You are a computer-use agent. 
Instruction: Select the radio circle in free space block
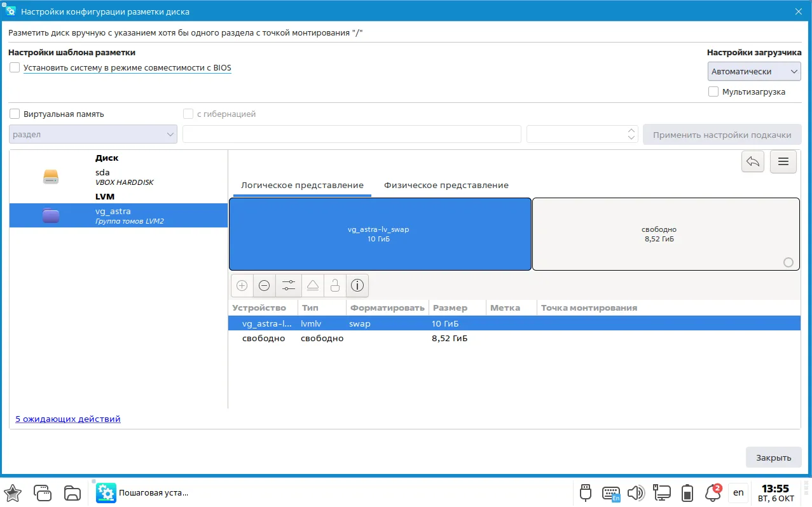click(788, 262)
